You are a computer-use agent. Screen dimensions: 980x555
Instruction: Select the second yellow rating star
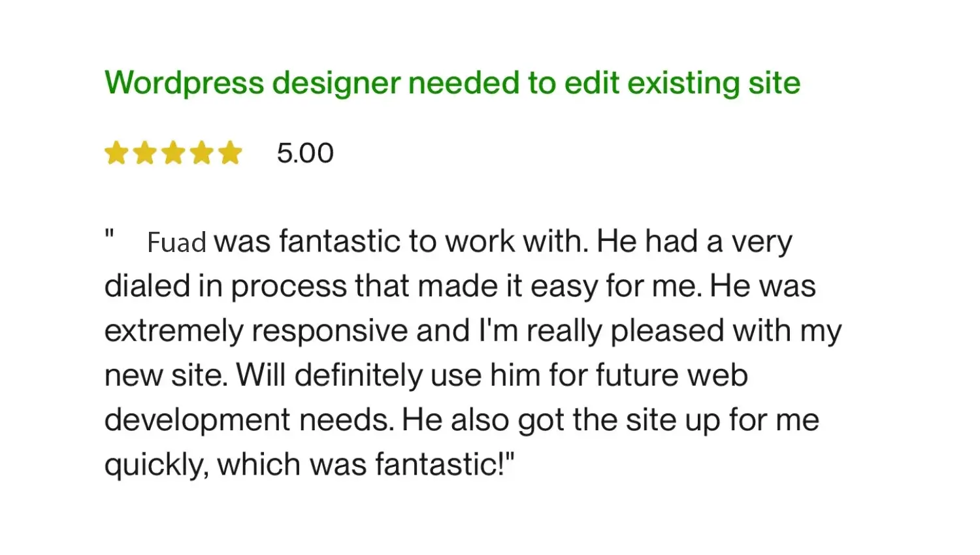[x=145, y=153]
